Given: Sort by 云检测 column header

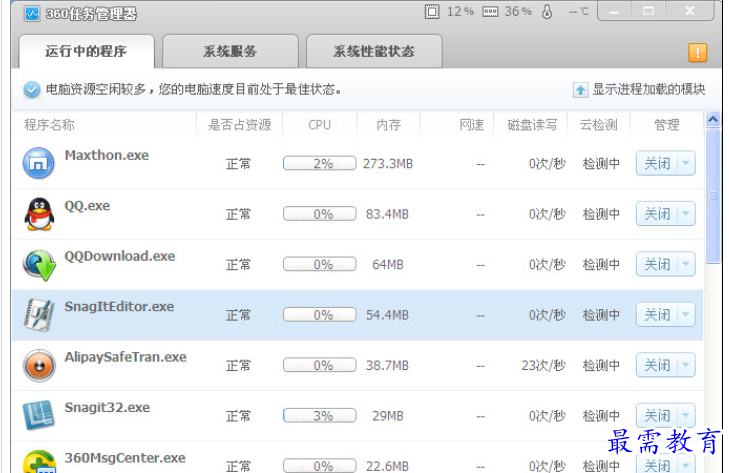Looking at the screenshot, I should tap(599, 125).
